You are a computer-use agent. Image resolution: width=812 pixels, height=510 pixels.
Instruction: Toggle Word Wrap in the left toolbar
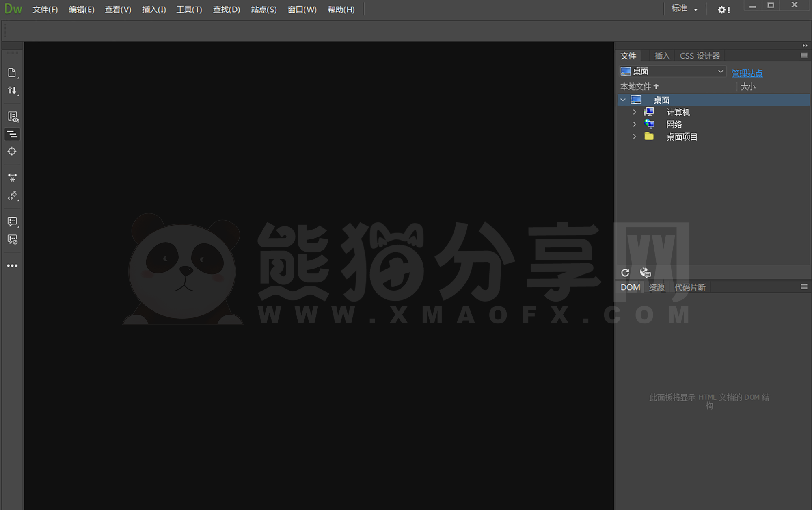[12, 178]
